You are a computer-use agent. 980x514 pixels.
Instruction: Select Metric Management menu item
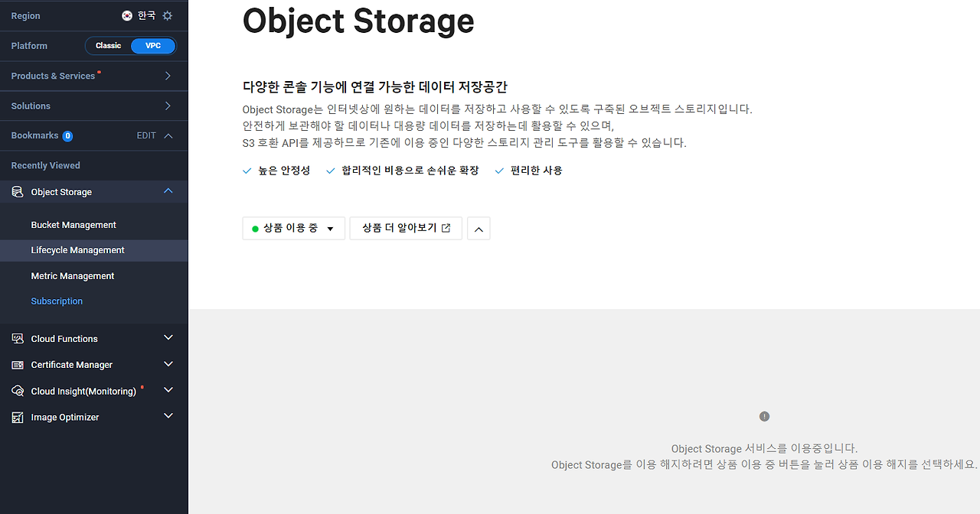pyautogui.click(x=73, y=276)
